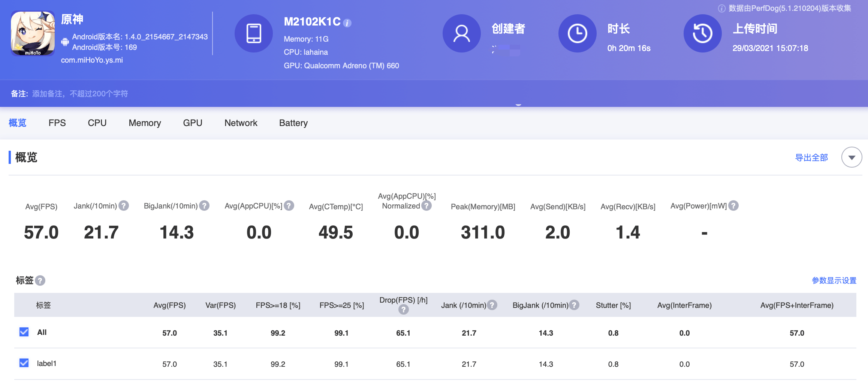
Task: Open help for table Jank (/10min) column
Action: [x=492, y=305]
